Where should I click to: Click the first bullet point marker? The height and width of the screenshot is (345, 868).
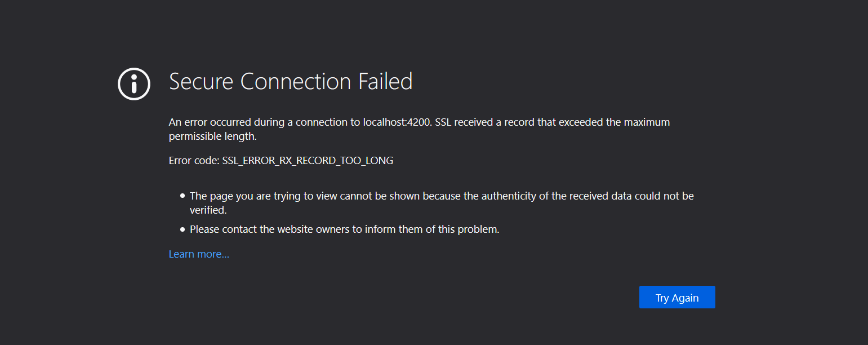pos(181,195)
